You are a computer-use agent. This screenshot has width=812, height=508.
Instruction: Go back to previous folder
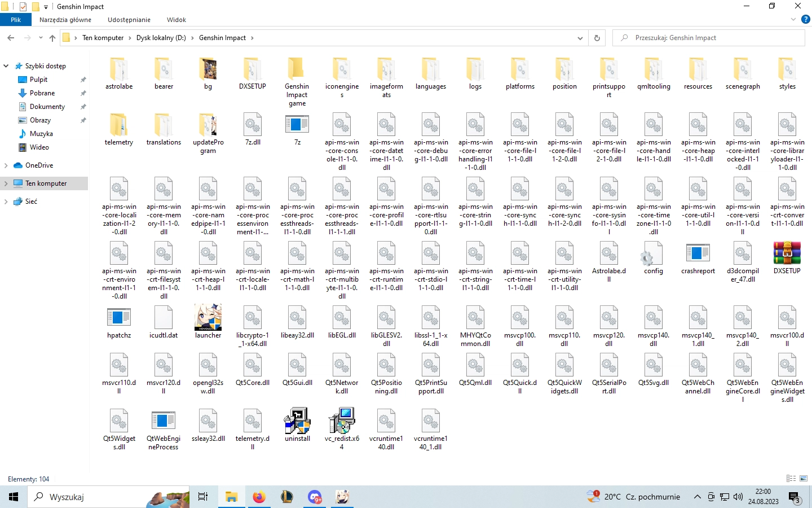11,38
